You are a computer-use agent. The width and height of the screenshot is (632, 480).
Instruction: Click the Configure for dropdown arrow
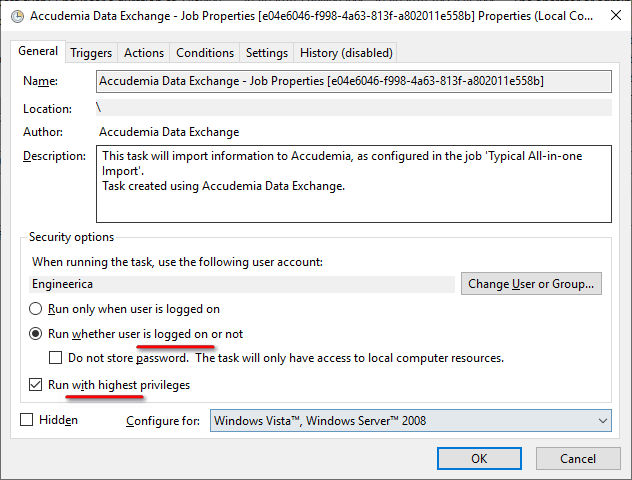point(603,421)
